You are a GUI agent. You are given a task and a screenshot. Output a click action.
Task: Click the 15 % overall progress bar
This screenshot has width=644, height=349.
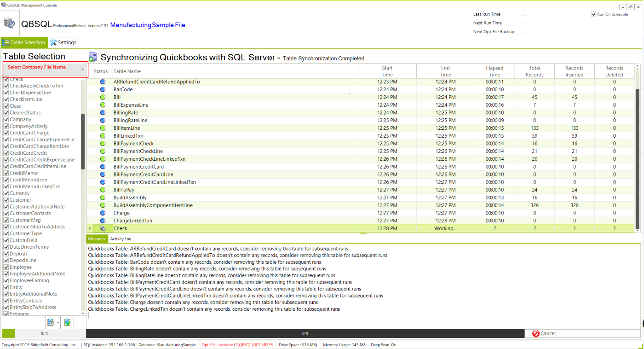[44, 333]
